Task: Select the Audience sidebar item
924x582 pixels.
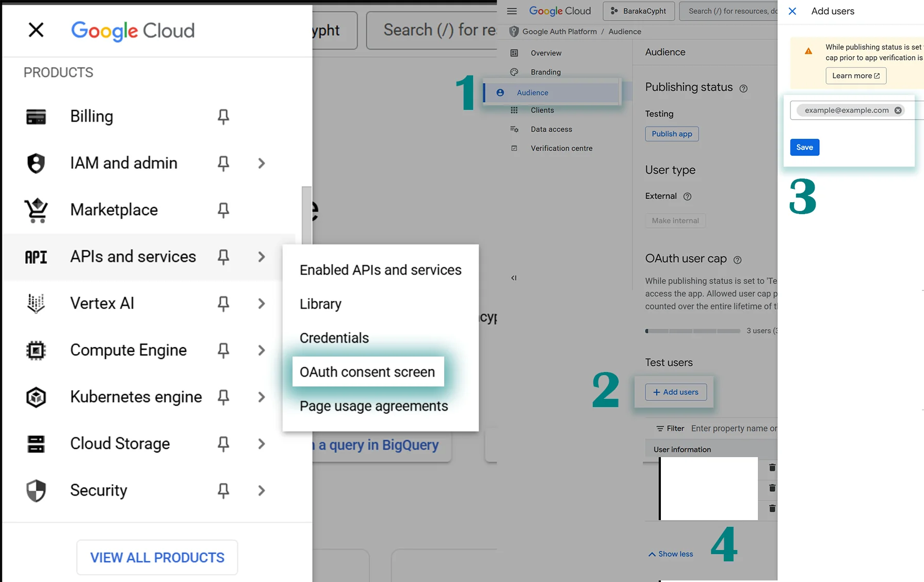Action: pyautogui.click(x=551, y=93)
